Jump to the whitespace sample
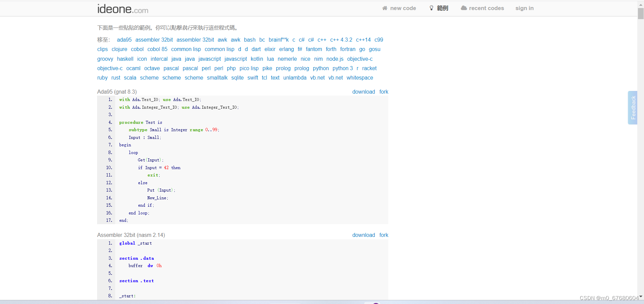The width and height of the screenshot is (644, 304). (360, 78)
